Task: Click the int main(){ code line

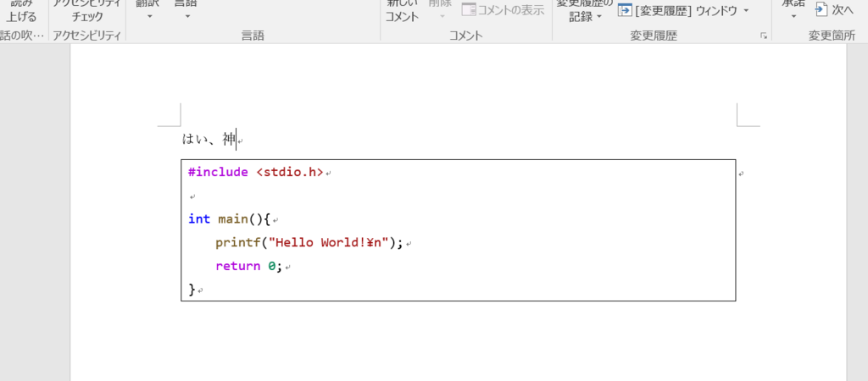Action: (x=228, y=219)
